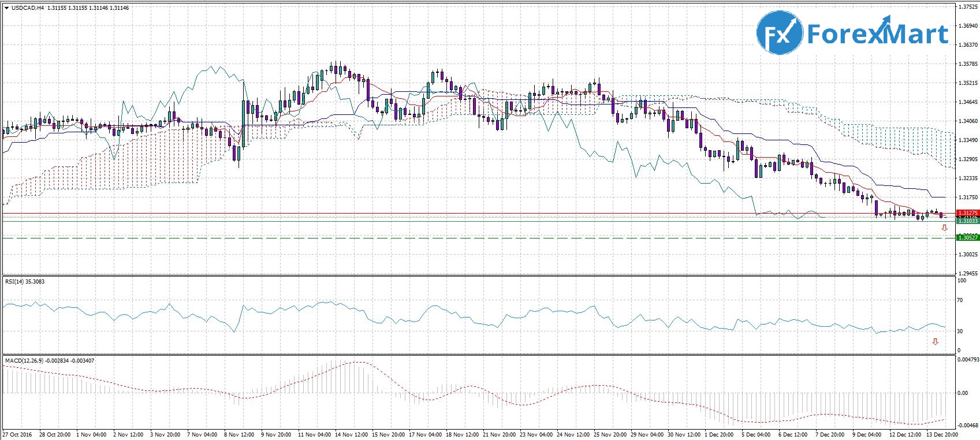Click the 18 Nov 12:00 time label
This screenshot has height=440, width=980.
pos(463,435)
